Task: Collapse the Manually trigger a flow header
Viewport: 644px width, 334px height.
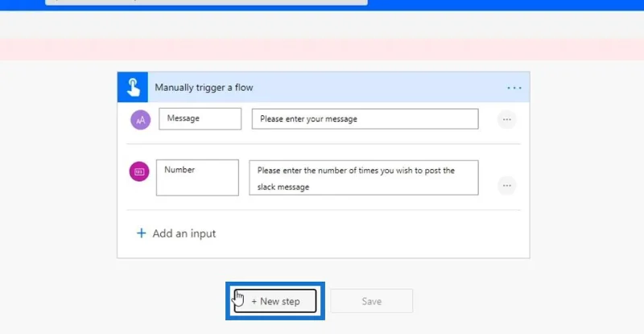Action: [x=324, y=87]
